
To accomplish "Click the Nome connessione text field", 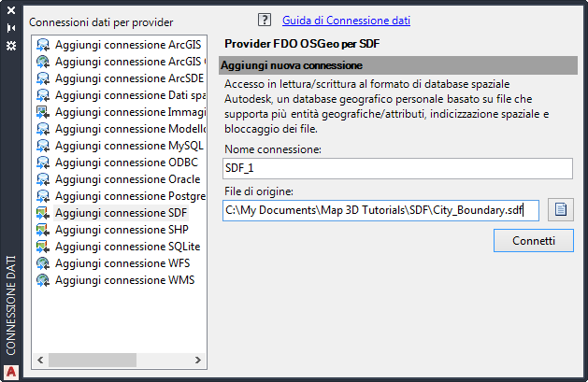I will point(397,168).
